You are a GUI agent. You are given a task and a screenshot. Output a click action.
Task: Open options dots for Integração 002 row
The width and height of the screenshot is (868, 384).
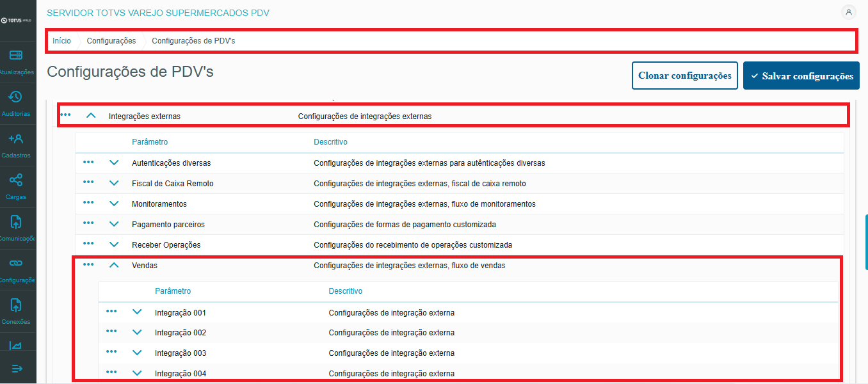[111, 332]
